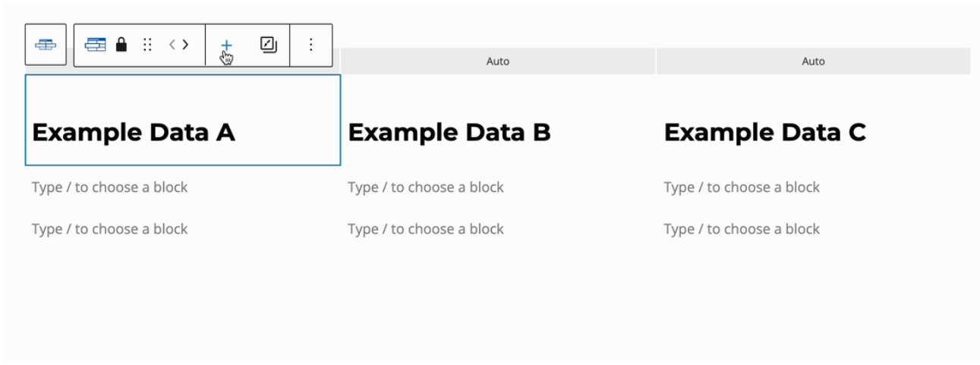The width and height of the screenshot is (980, 365).
Task: Select the Example Data A heading
Action: [x=134, y=133]
